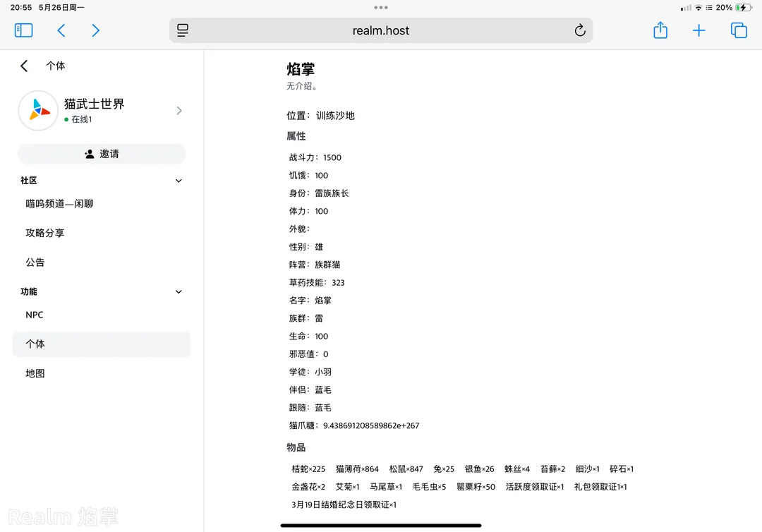
Task: Click 礼包领取证1×1 item
Action: point(600,487)
